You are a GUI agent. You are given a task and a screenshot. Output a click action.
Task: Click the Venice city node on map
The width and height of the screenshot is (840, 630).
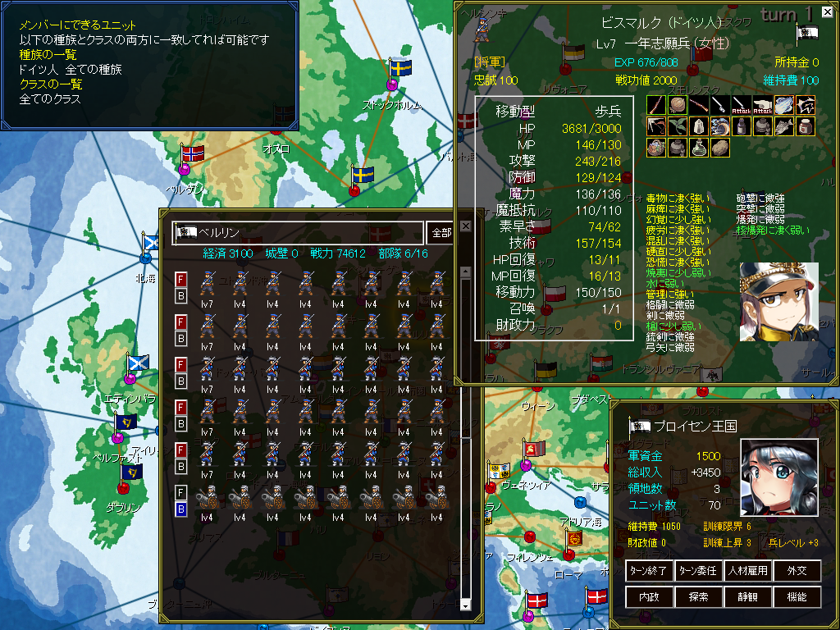[x=526, y=464]
